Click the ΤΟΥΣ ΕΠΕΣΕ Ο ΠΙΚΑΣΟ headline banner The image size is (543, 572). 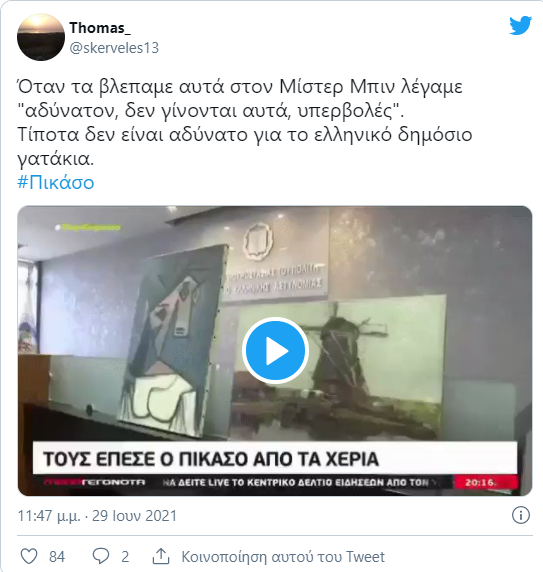point(275,458)
